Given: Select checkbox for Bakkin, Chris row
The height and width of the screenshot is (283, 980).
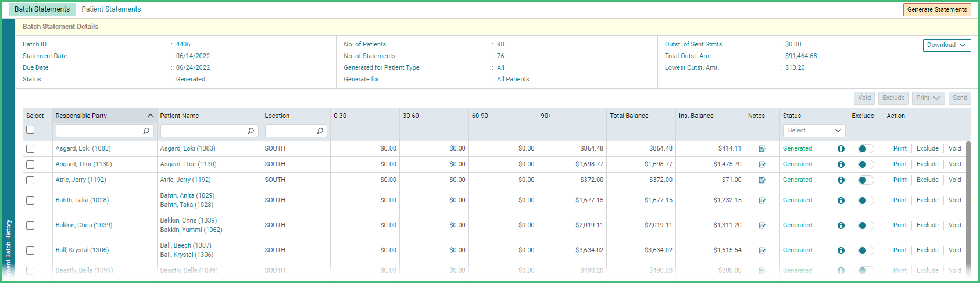Looking at the screenshot, I should pos(30,225).
